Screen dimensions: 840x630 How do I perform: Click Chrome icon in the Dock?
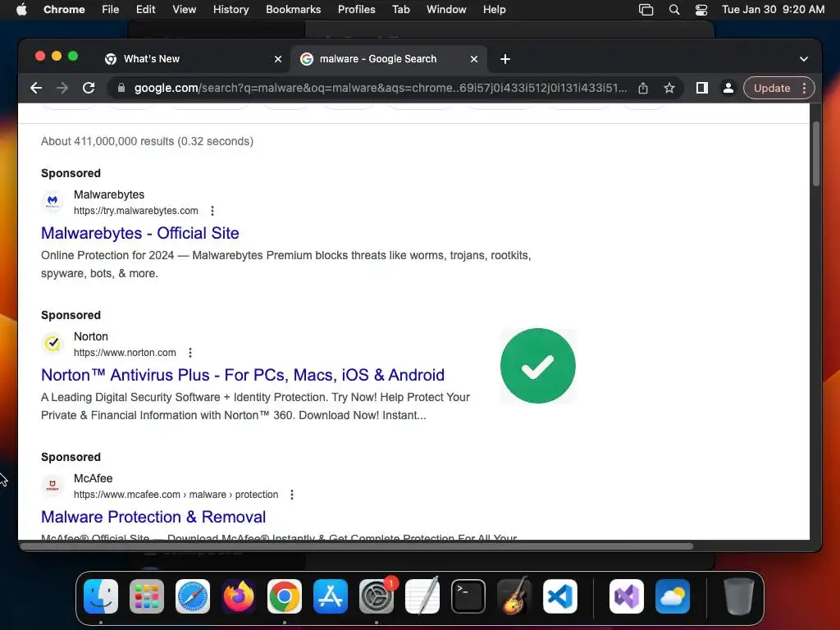click(285, 596)
